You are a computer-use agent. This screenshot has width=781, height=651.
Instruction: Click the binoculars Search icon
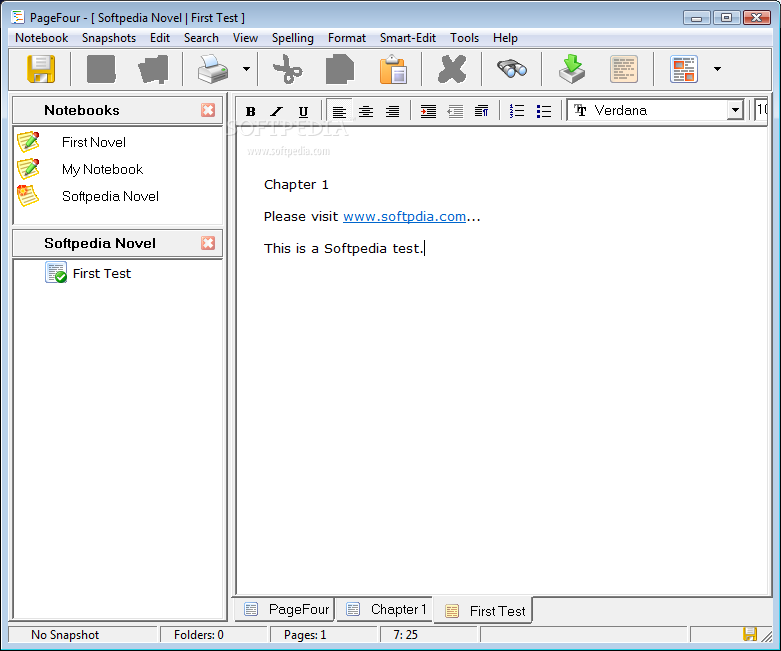(x=512, y=69)
